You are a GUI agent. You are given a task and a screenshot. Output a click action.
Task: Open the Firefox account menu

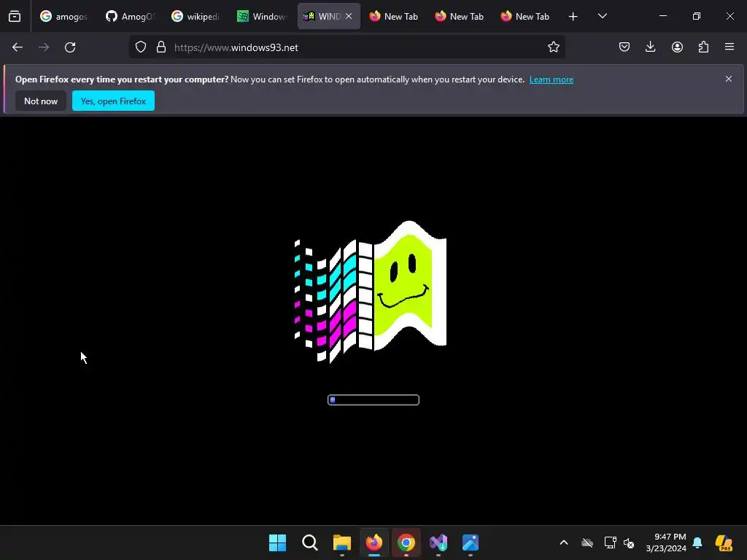(x=677, y=47)
